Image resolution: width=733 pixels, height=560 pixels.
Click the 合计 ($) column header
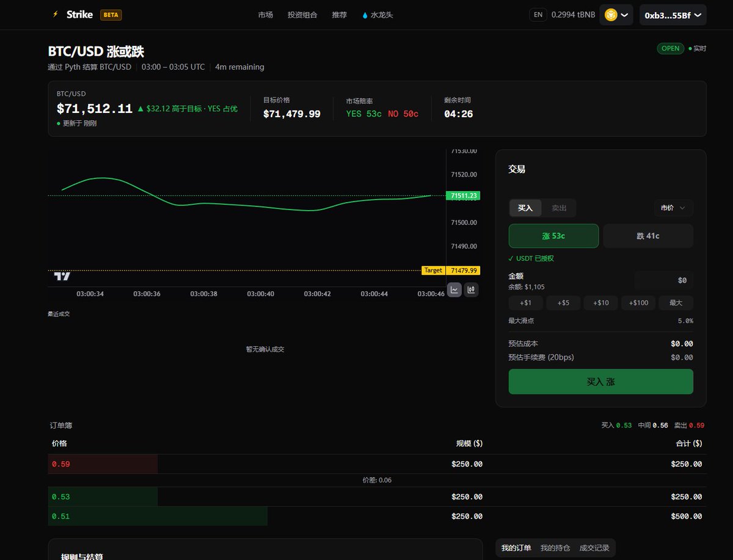pyautogui.click(x=688, y=443)
